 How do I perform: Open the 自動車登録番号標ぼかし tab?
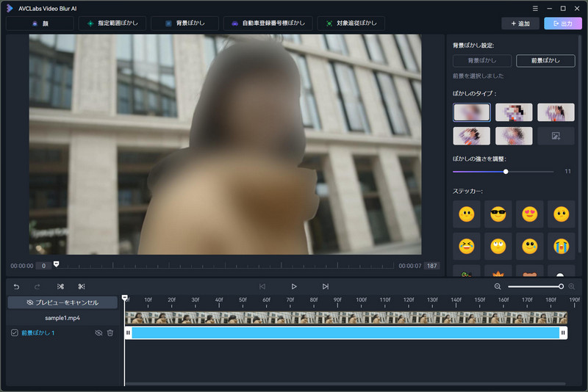pyautogui.click(x=268, y=23)
